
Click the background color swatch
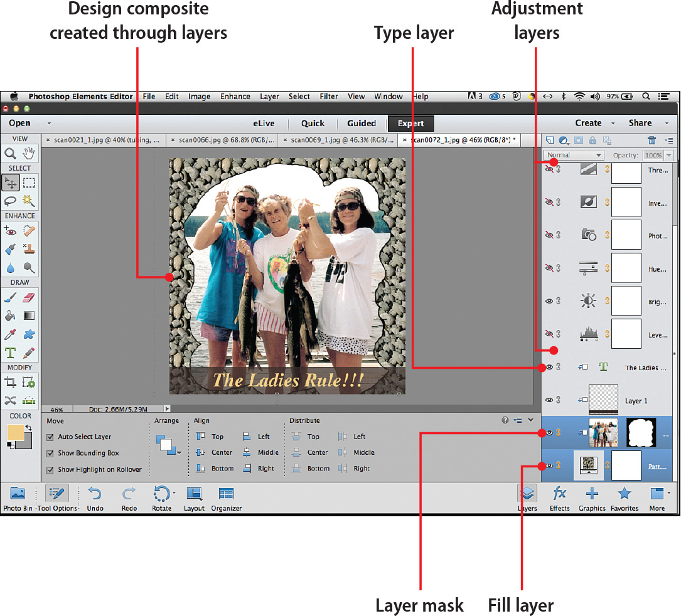click(28, 443)
